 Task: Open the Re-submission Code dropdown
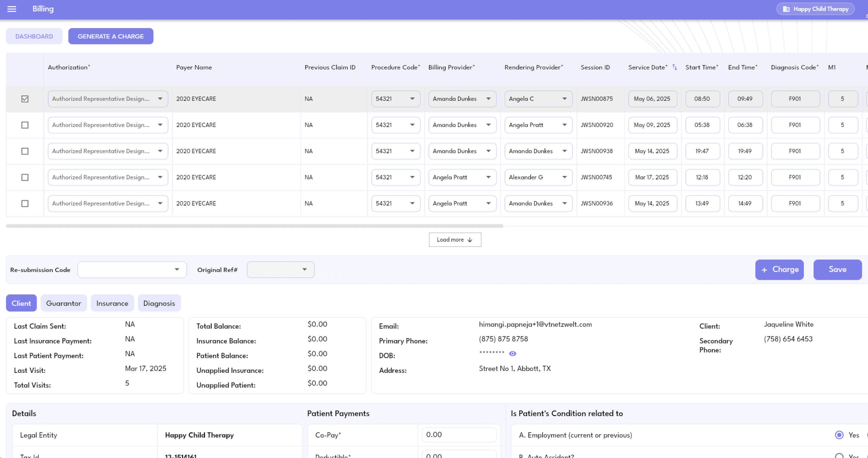point(132,270)
